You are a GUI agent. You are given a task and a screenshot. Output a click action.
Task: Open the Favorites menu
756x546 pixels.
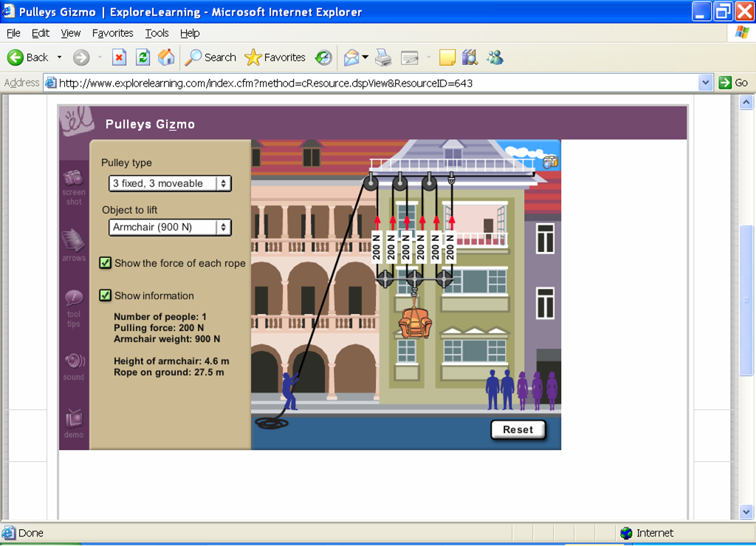pyautogui.click(x=112, y=33)
